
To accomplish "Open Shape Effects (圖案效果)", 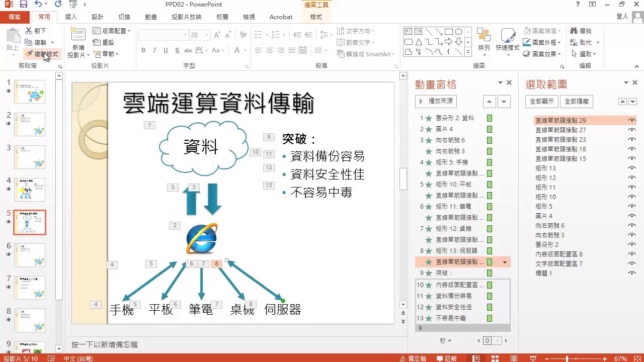I will tap(542, 54).
